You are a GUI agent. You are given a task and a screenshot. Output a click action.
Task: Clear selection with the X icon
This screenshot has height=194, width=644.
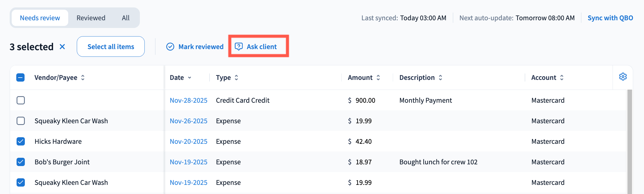(x=62, y=47)
